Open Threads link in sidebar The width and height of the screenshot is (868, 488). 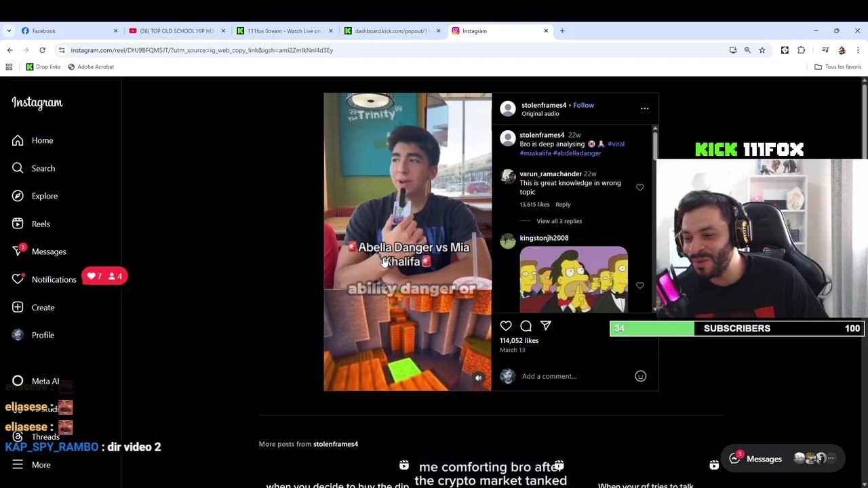[x=35, y=437]
